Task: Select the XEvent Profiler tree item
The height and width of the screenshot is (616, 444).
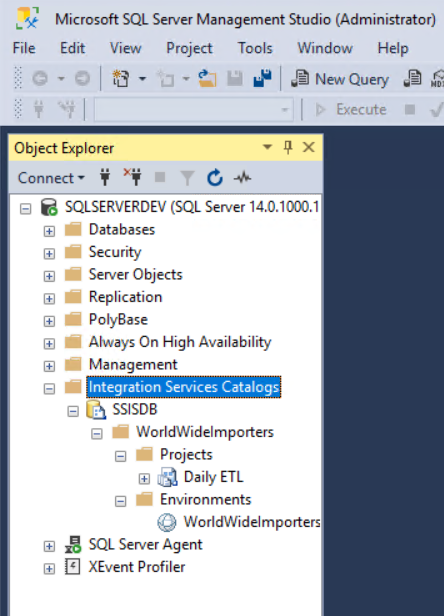Action: (137, 567)
